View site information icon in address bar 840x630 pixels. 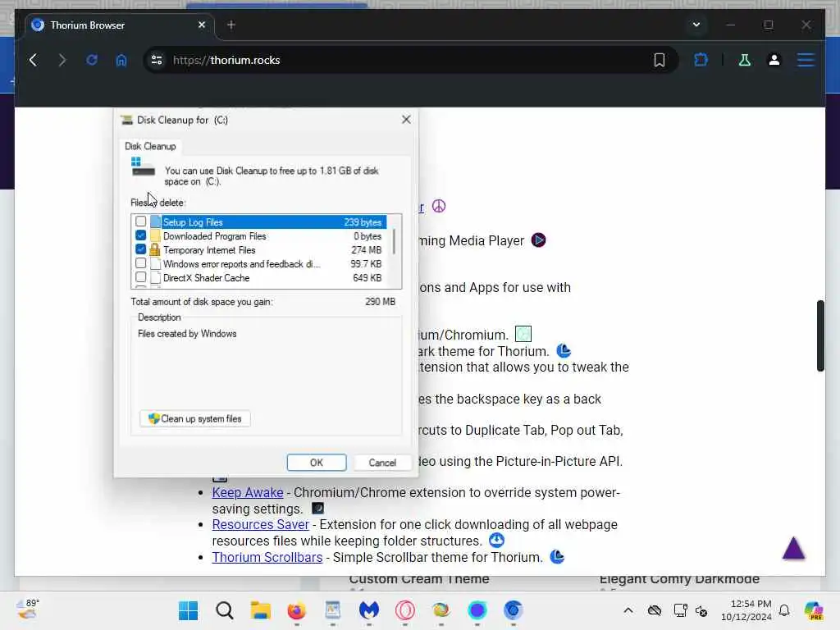pos(157,60)
